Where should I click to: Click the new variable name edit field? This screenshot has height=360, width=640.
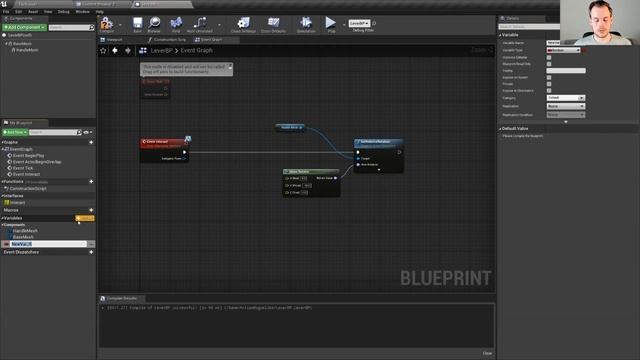coord(48,244)
